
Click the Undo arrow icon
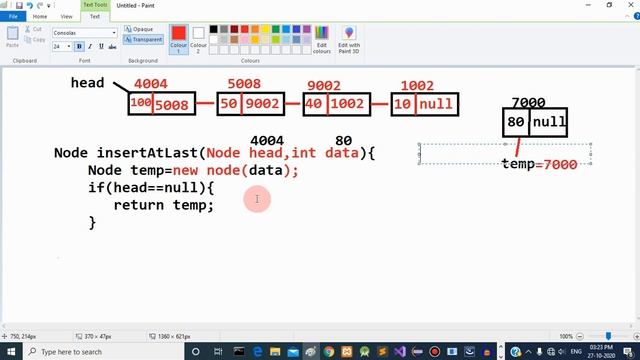pyautogui.click(x=30, y=6)
